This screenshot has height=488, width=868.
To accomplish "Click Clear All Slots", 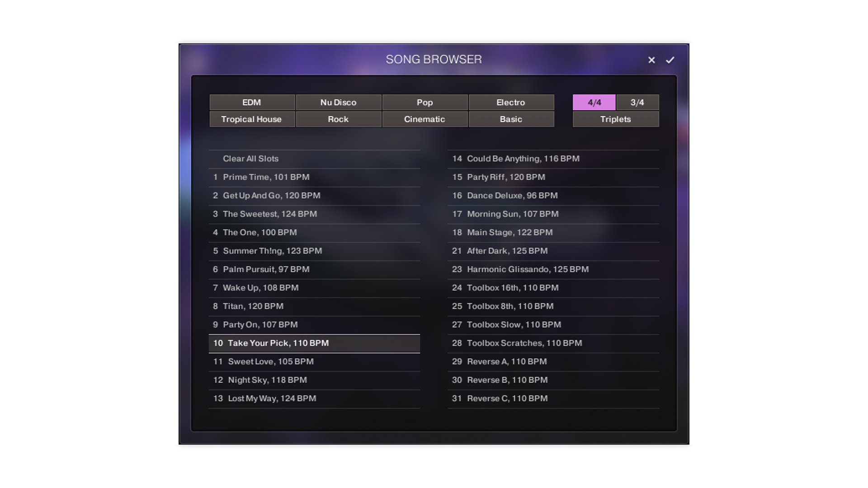I will click(x=250, y=159).
